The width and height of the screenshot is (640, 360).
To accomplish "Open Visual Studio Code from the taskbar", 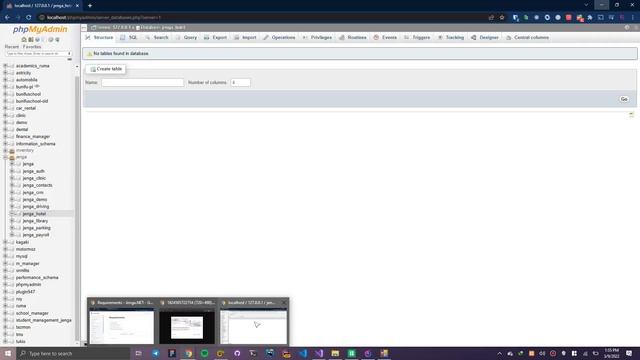I will tap(302, 353).
